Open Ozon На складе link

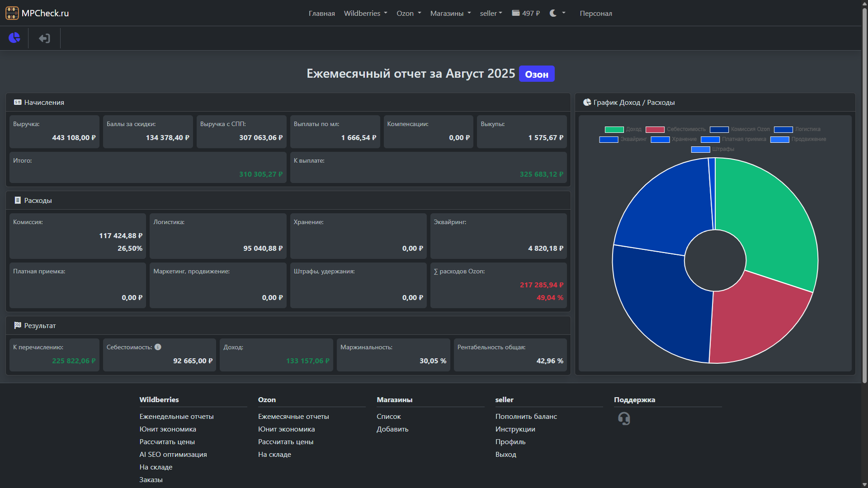tap(274, 454)
